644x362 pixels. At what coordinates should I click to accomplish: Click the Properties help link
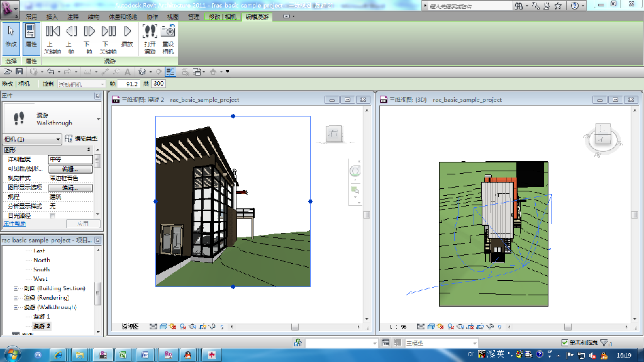(x=15, y=223)
